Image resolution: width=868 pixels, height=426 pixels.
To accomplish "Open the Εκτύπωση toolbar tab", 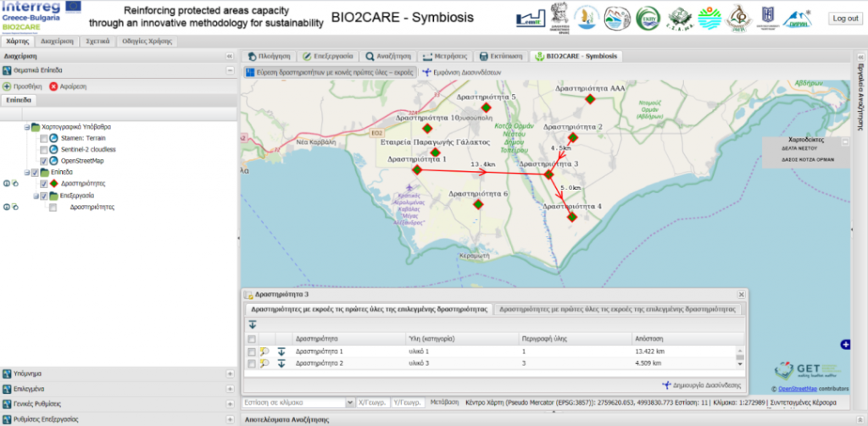I will coord(501,56).
